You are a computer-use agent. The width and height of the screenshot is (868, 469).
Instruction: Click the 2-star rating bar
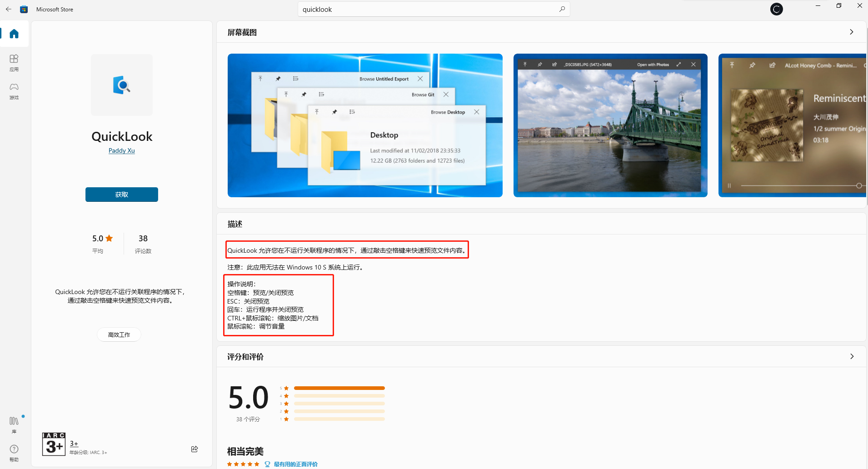[339, 411]
